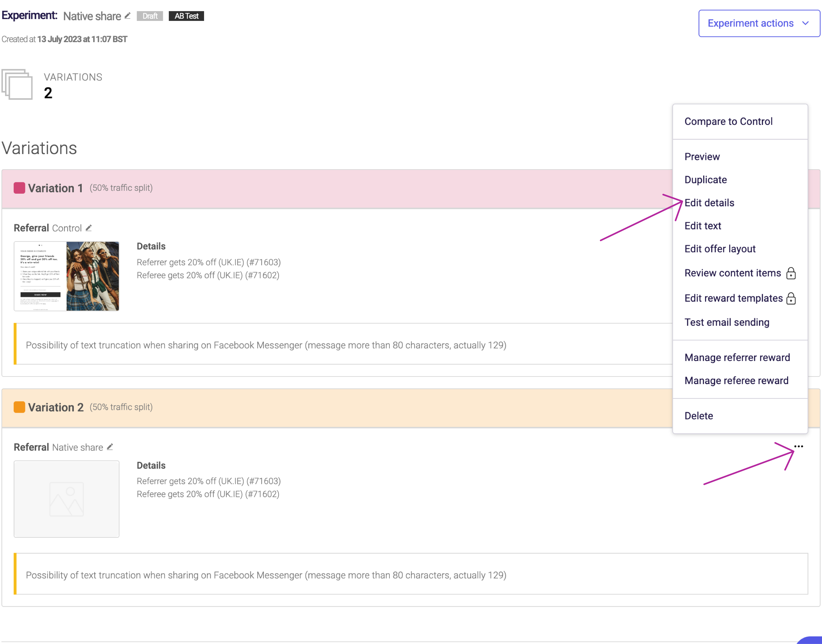Image resolution: width=822 pixels, height=644 pixels.
Task: Click the image placeholder icon in Variation 2
Action: [66, 499]
